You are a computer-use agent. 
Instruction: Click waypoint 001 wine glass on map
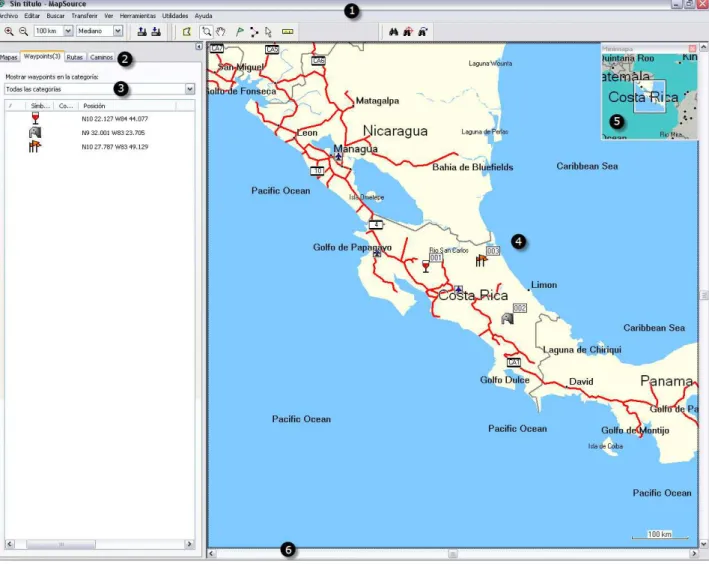click(425, 266)
